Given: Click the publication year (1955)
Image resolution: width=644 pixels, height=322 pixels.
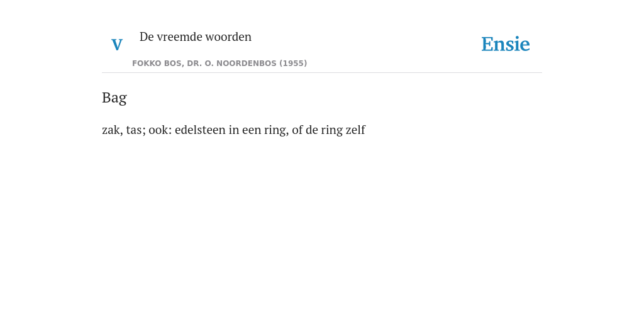Looking at the screenshot, I should pyautogui.click(x=293, y=64).
